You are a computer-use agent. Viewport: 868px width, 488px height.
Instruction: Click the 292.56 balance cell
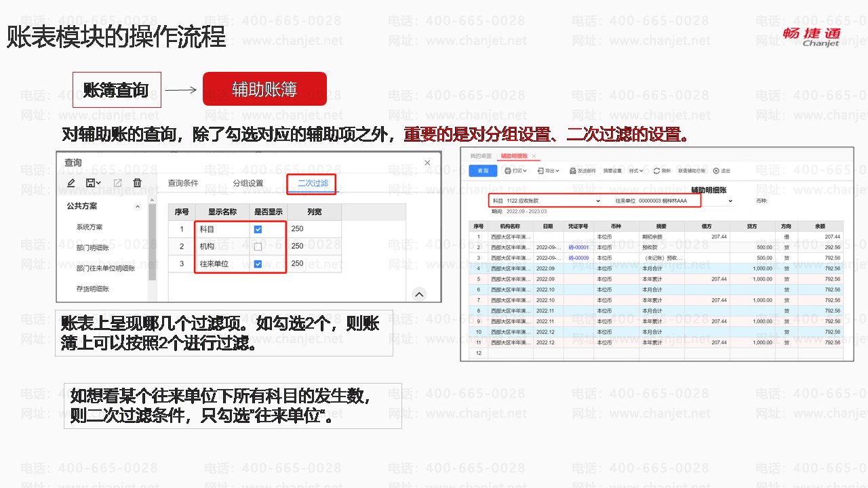pos(820,247)
